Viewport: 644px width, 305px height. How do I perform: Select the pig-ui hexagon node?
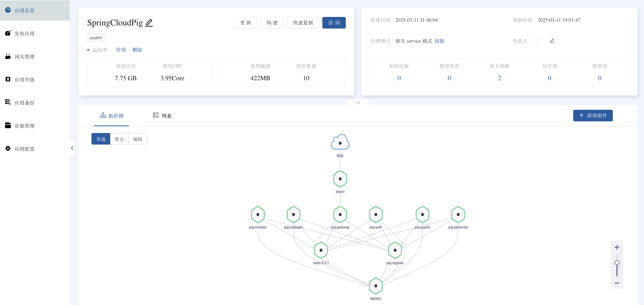point(340,179)
